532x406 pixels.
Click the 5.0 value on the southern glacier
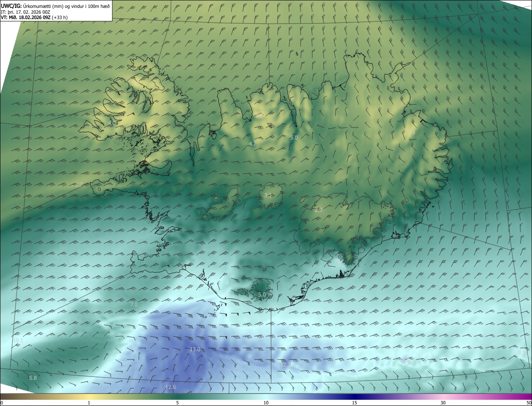(262, 294)
